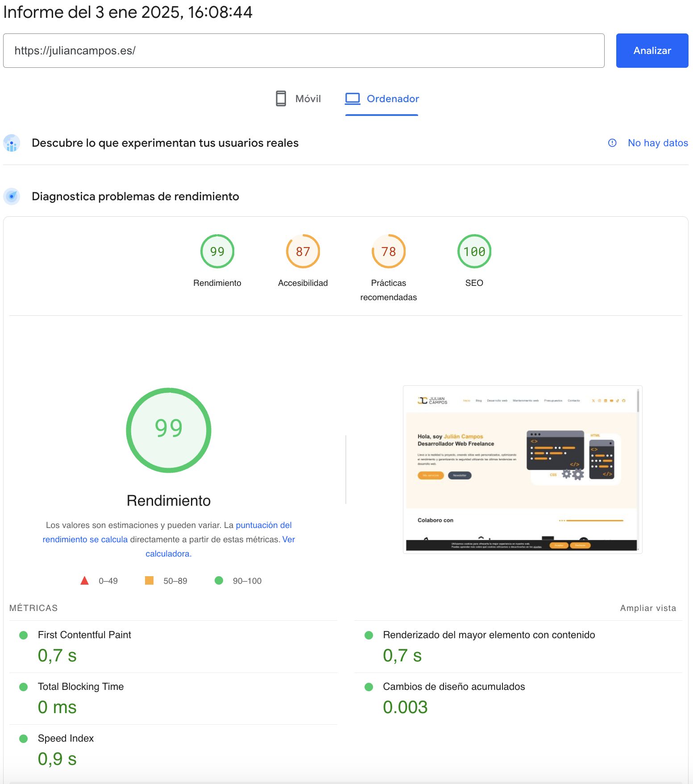Click the Analizar button
The height and width of the screenshot is (784, 693).
pos(652,50)
